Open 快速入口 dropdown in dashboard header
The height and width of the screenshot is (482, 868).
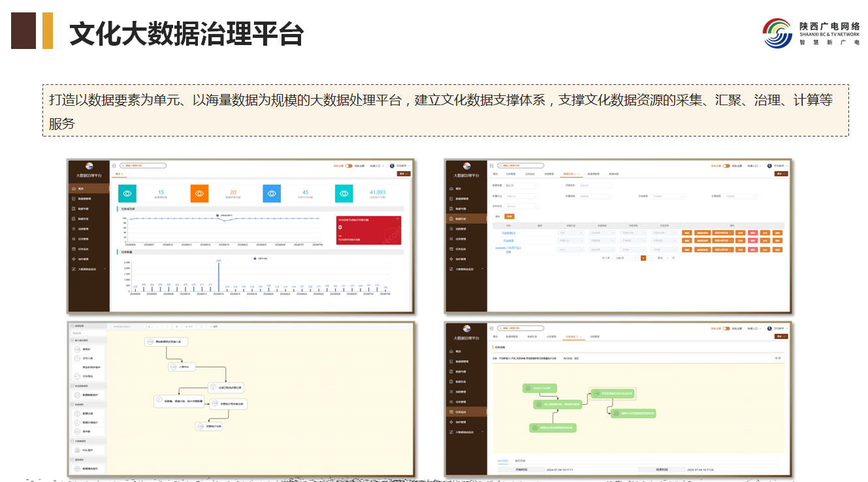[x=377, y=166]
